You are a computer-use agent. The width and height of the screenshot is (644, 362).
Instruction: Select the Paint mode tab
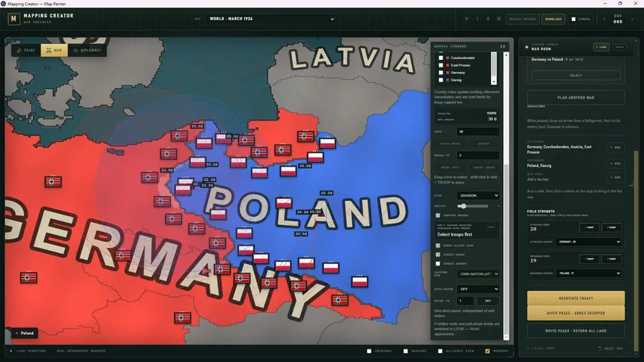click(26, 50)
